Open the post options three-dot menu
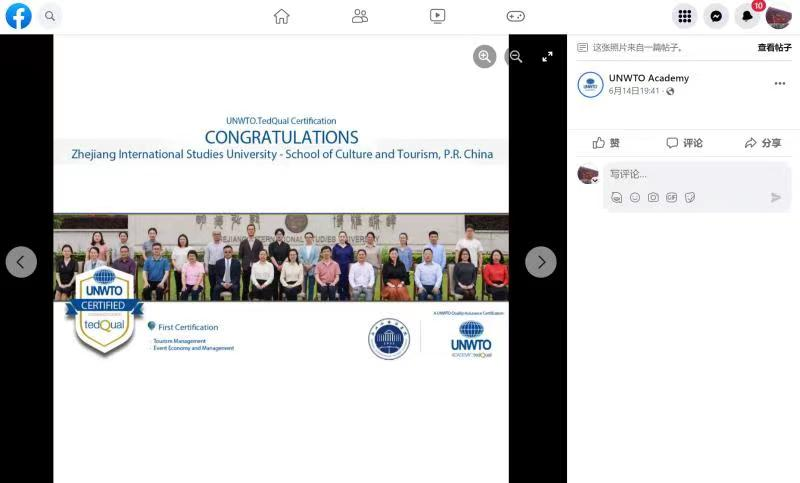The height and width of the screenshot is (483, 800). [780, 84]
